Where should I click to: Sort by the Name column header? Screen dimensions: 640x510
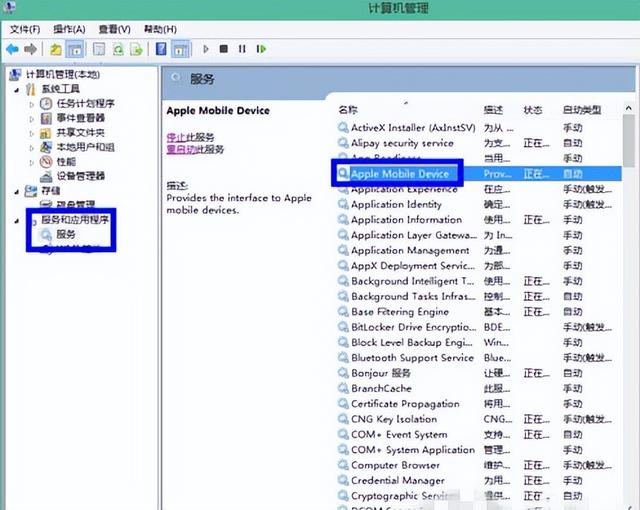point(348,110)
